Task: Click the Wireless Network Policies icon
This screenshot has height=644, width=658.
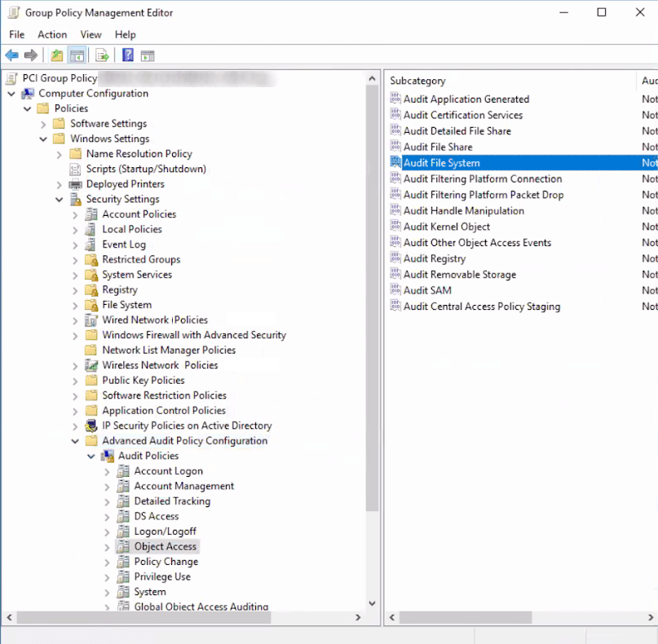Action: tap(91, 365)
